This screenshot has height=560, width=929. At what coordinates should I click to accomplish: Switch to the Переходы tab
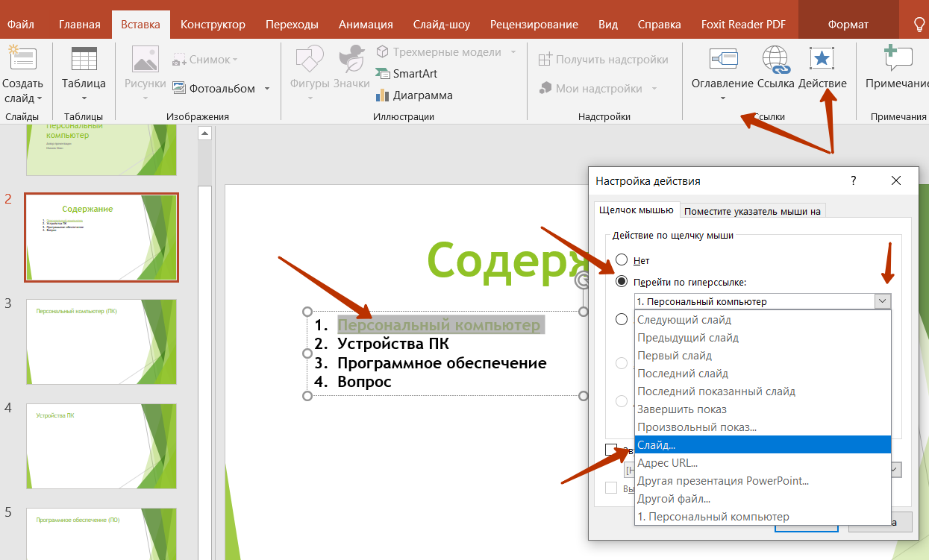292,25
